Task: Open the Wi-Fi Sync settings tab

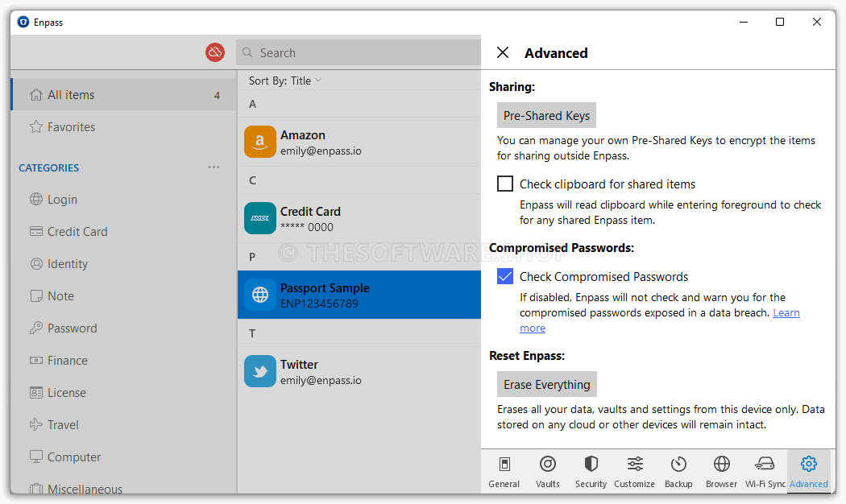Action: pyautogui.click(x=765, y=471)
